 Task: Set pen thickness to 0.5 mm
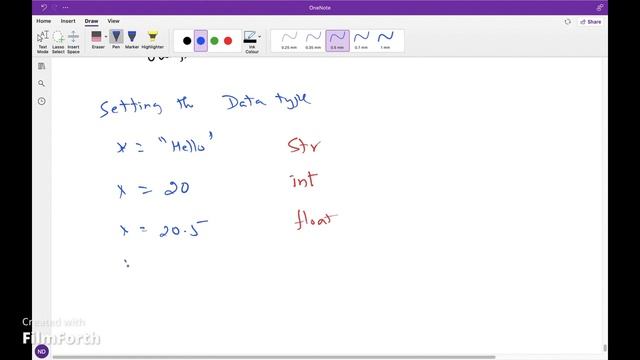(337, 41)
